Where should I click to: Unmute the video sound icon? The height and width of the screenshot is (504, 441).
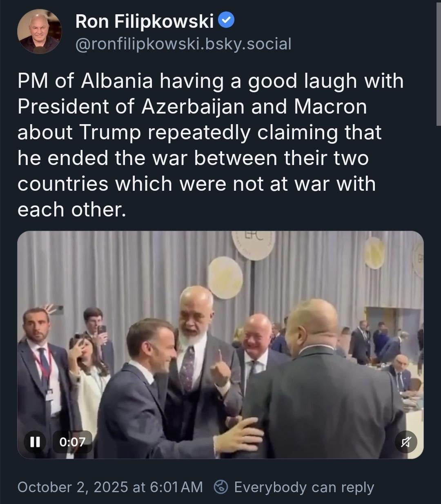405,442
